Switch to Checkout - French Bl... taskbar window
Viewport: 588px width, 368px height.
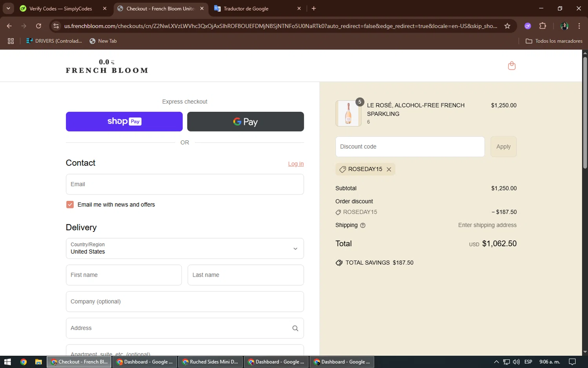[x=79, y=362]
